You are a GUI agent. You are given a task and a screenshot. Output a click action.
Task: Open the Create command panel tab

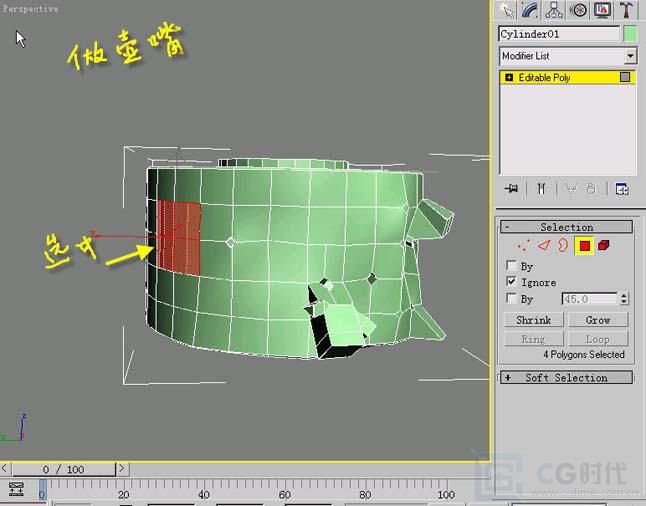(x=509, y=10)
